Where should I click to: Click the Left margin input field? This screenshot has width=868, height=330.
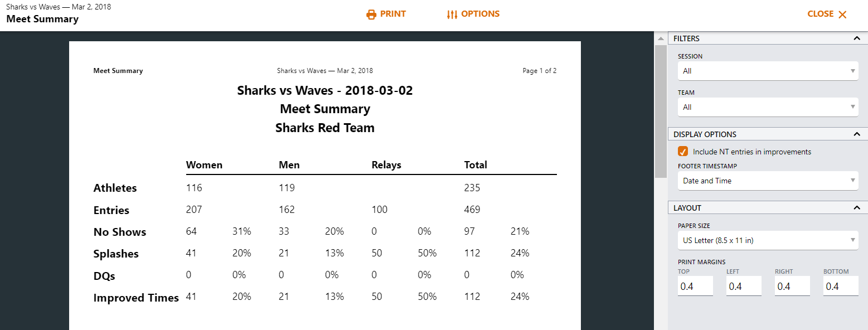click(744, 286)
